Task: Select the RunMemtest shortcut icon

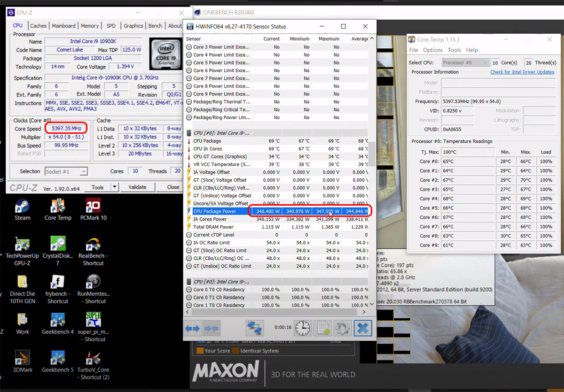Action: [93, 289]
